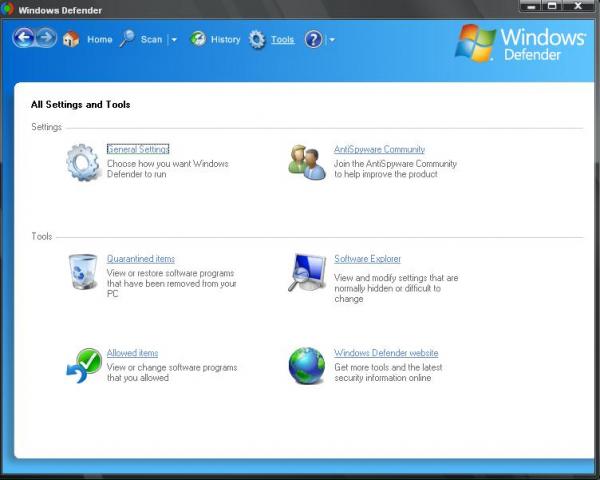The height and width of the screenshot is (480, 600).
Task: Click the 'Tools' section label
Action: pyautogui.click(x=41, y=236)
